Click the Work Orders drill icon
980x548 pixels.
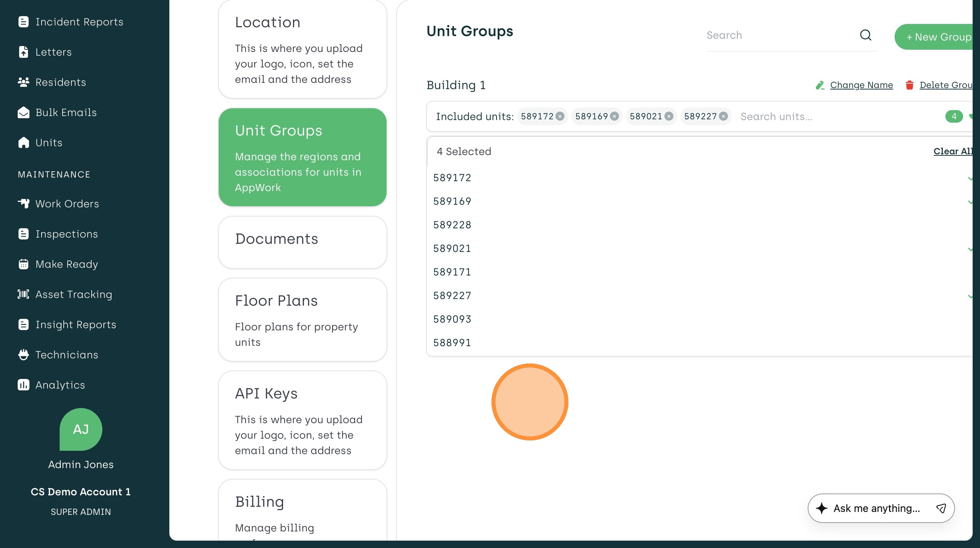coord(23,204)
